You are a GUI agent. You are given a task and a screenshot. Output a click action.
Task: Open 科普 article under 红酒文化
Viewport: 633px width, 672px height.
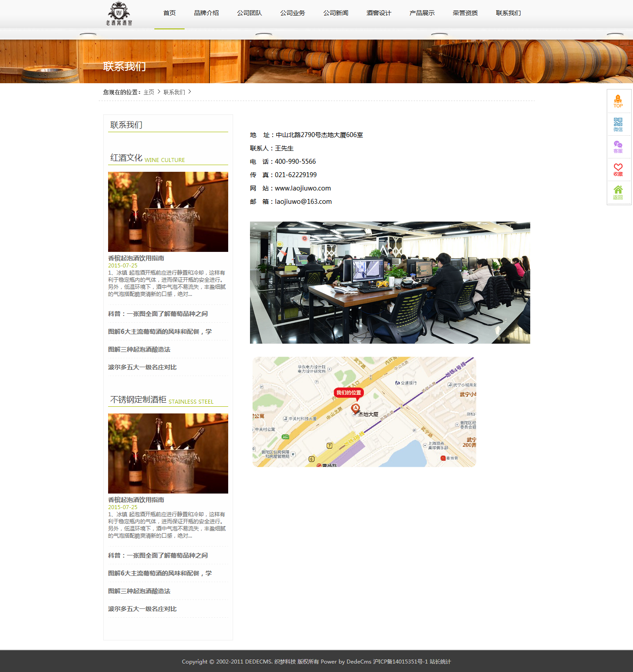(x=158, y=314)
